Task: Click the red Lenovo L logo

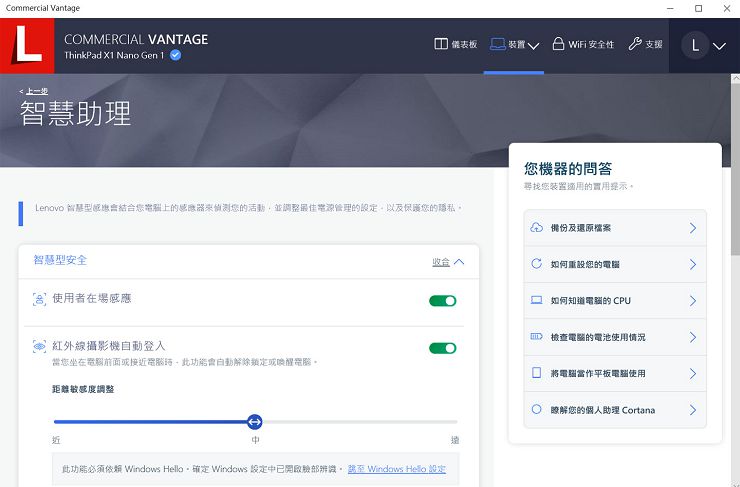Action: tap(27, 46)
